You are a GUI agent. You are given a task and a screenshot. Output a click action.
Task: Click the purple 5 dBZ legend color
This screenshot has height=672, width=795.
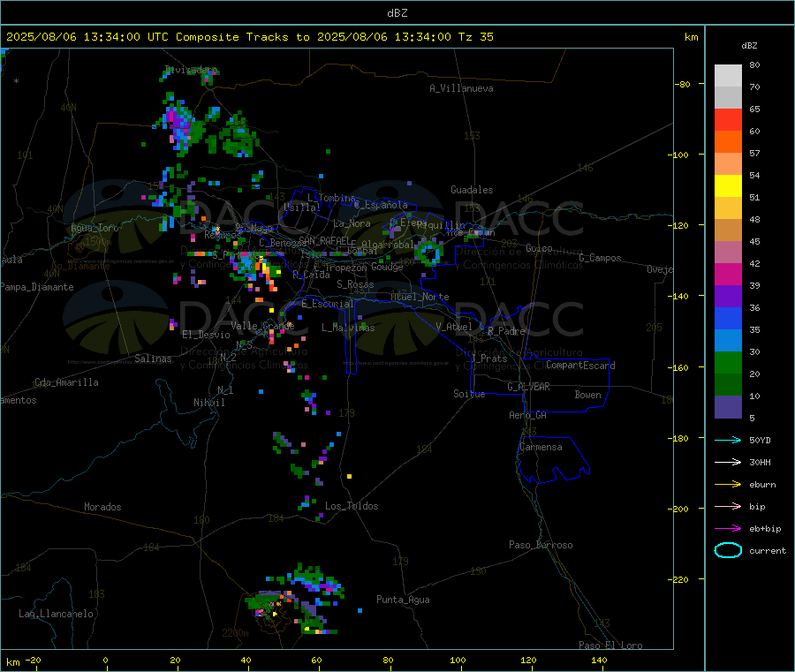pyautogui.click(x=728, y=407)
